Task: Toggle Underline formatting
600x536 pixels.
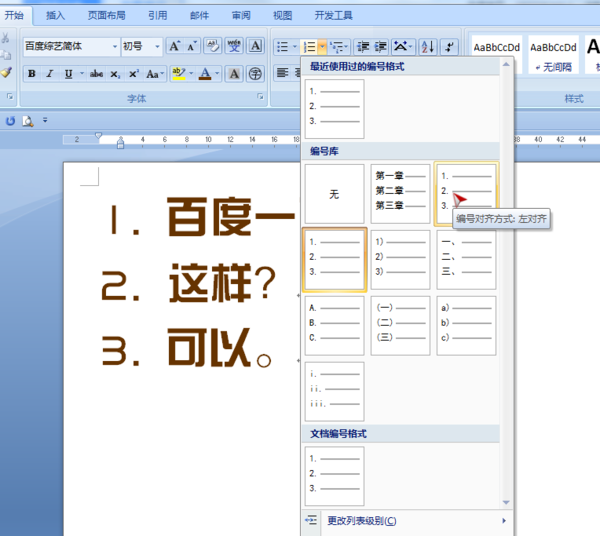Action: [68, 73]
